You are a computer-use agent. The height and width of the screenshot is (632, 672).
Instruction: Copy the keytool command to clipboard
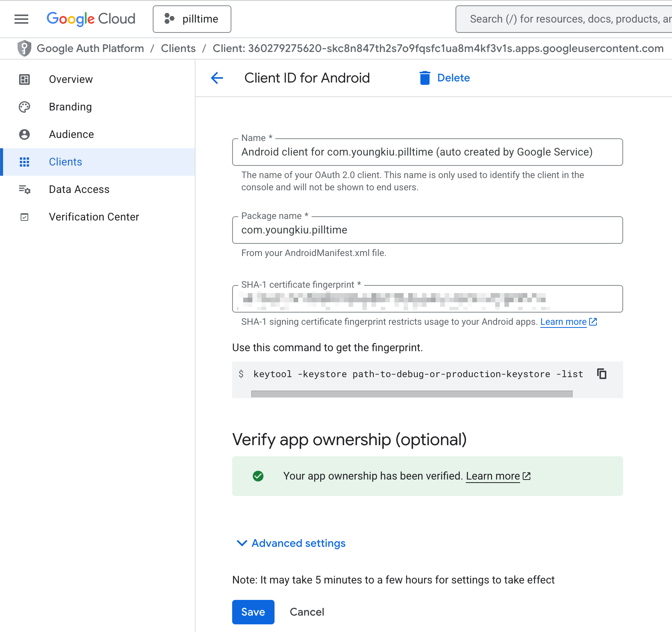[x=602, y=374]
